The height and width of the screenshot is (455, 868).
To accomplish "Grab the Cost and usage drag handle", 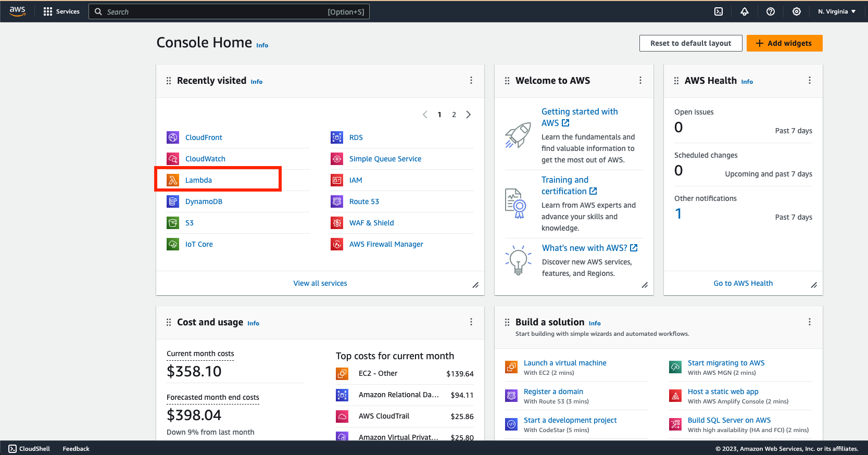I will pos(169,322).
